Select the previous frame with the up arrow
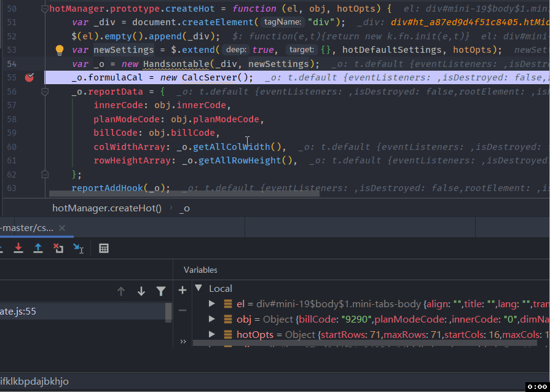 121,291
